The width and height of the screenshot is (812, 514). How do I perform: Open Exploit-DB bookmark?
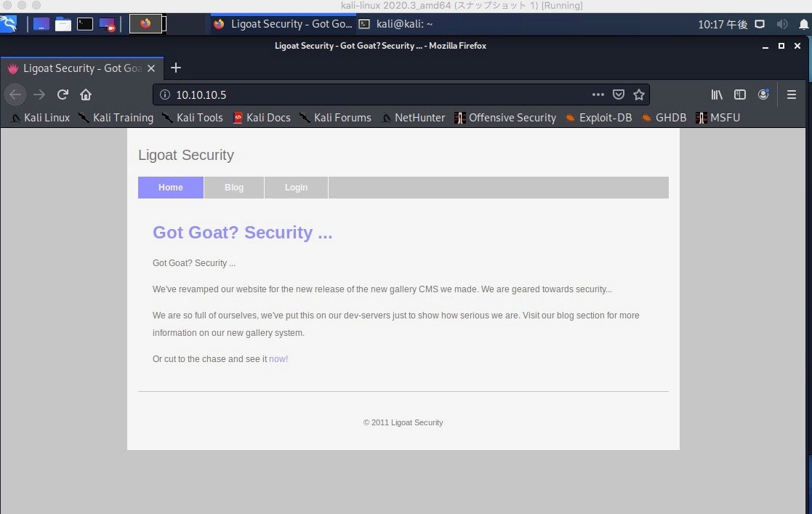[599, 118]
